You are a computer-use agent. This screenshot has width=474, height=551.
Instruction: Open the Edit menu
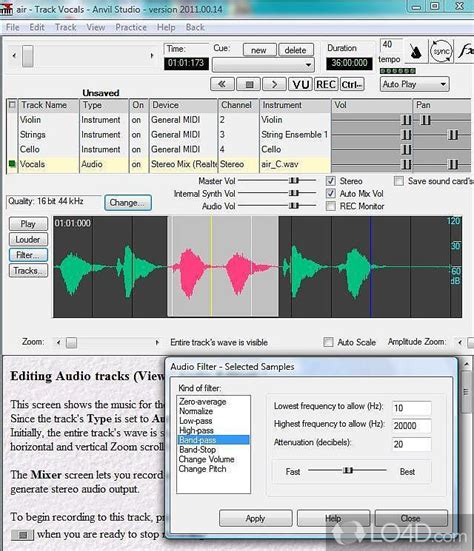[37, 27]
